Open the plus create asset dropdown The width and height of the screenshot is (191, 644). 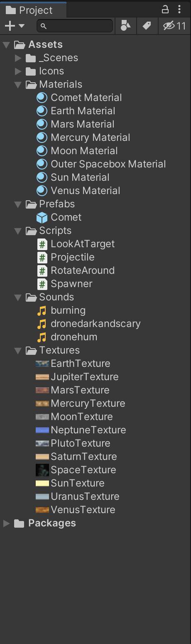15,26
